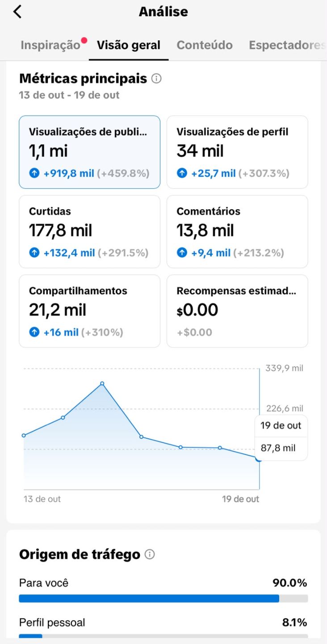Select the Visão geral tab
The width and height of the screenshot is (327, 644).
point(129,45)
